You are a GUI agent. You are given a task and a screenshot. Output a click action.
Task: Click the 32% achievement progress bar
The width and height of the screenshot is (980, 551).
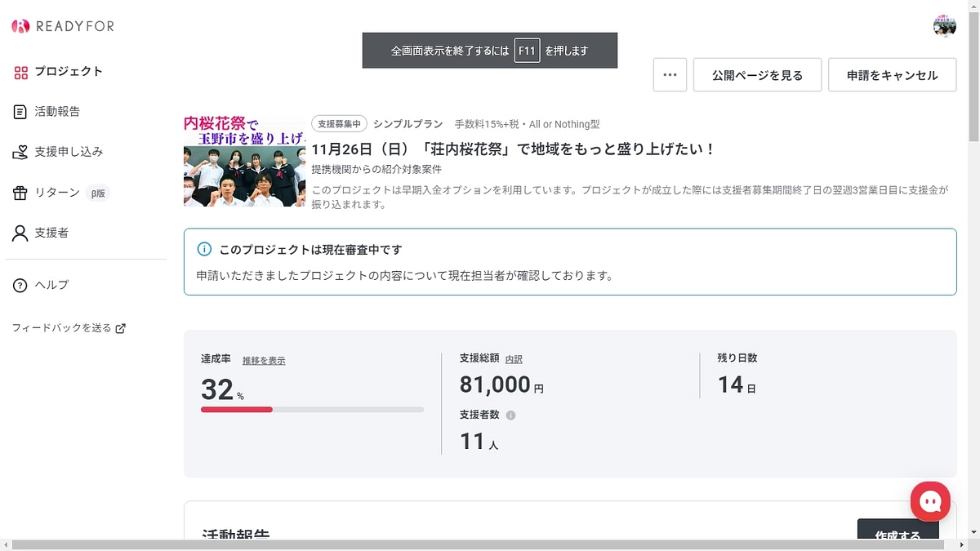pos(313,409)
